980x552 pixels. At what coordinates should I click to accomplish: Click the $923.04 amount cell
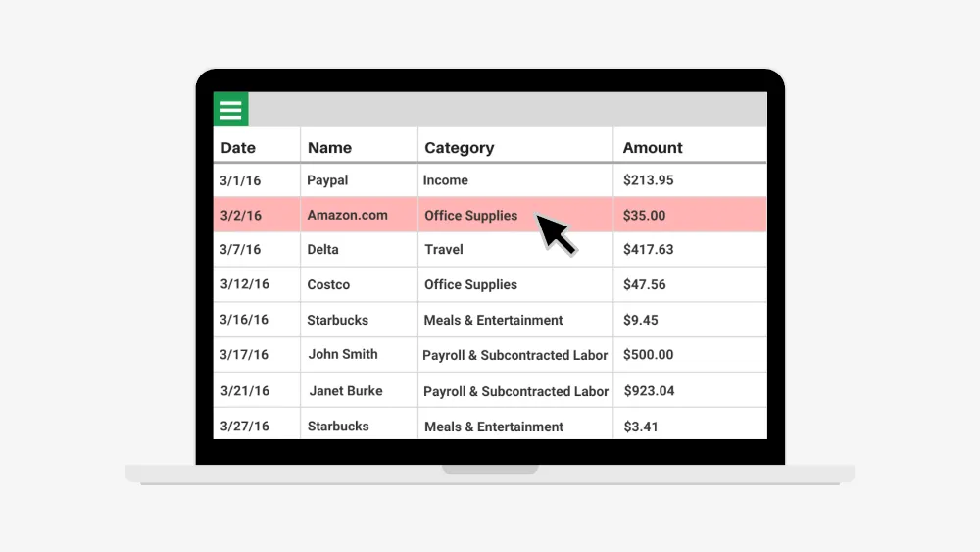[649, 391]
